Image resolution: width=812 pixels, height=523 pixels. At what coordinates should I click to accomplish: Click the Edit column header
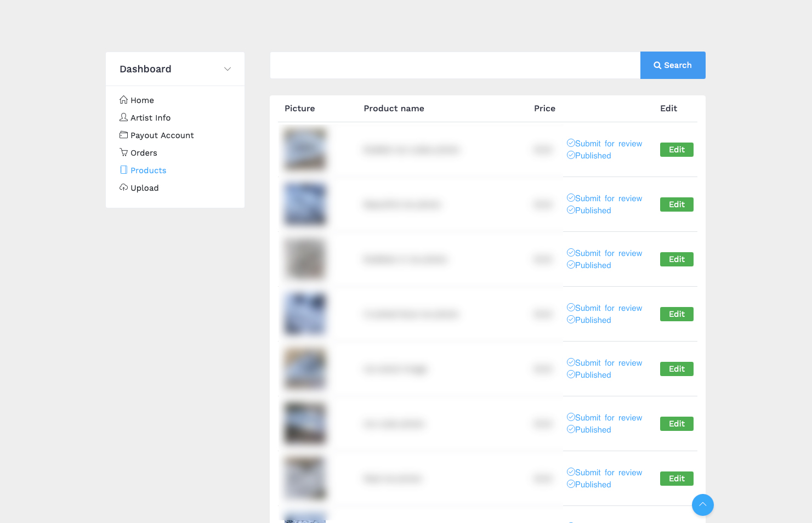[x=668, y=109]
